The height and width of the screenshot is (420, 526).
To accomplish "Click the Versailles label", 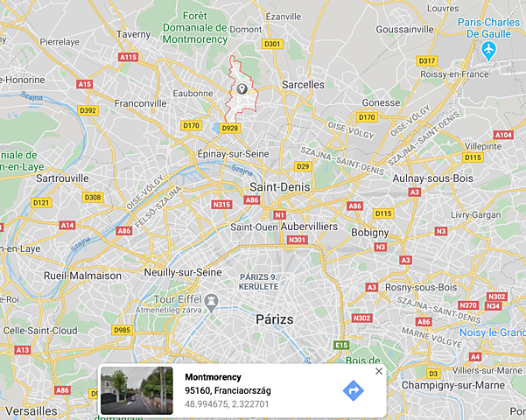I will (32, 411).
